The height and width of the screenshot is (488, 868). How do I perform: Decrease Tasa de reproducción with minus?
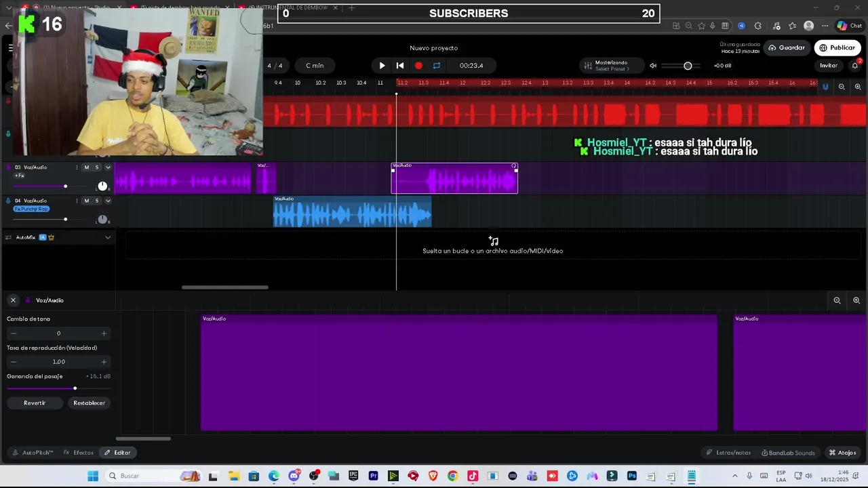[x=13, y=362]
